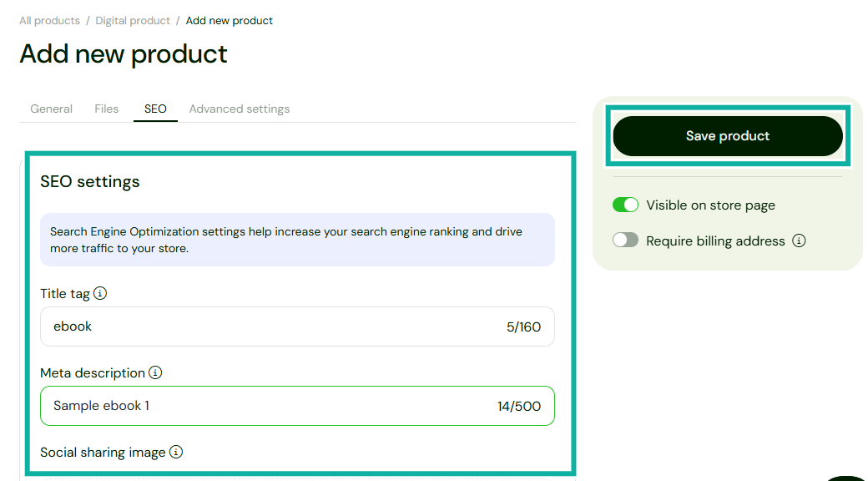This screenshot has height=481, width=868.
Task: Enable the Require billing address toggle
Action: coord(623,240)
